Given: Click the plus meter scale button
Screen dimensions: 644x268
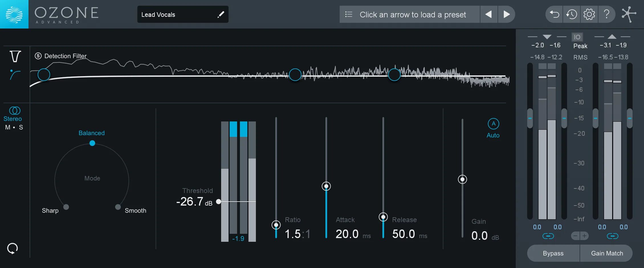Looking at the screenshot, I should [584, 236].
